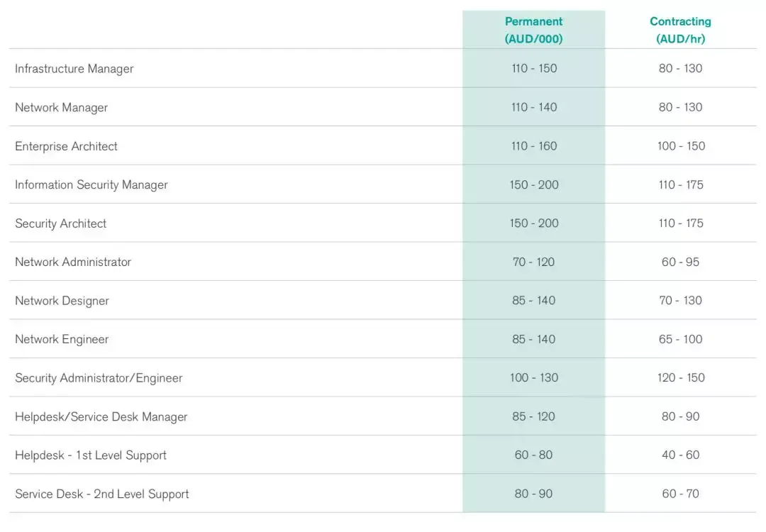The height and width of the screenshot is (532, 766).
Task: Select the Network Manager row label
Action: point(62,108)
